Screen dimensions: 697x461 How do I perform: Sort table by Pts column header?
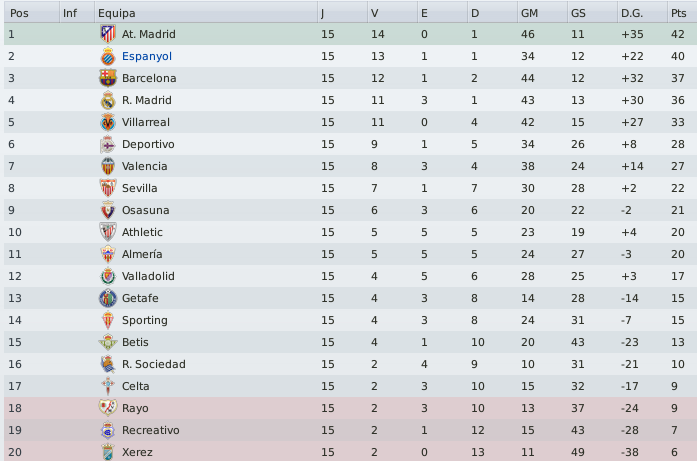(680, 13)
